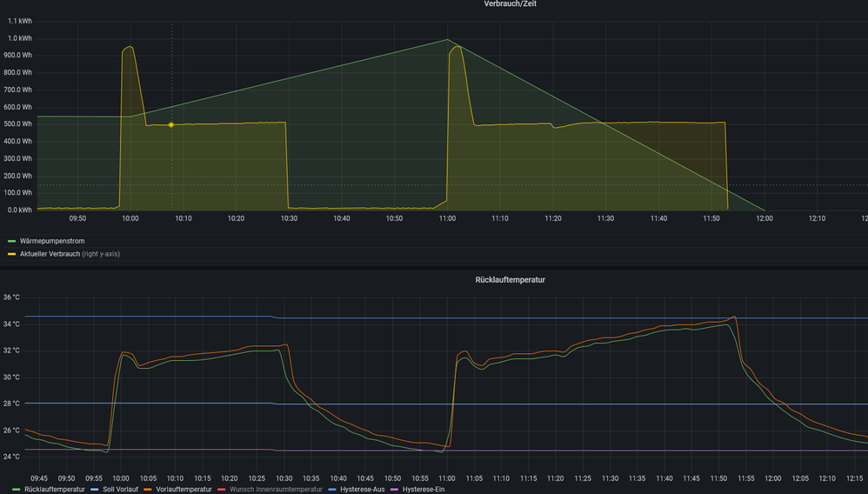
Task: Toggle the Soll Vorlauf series in legend
Action: pyautogui.click(x=120, y=489)
